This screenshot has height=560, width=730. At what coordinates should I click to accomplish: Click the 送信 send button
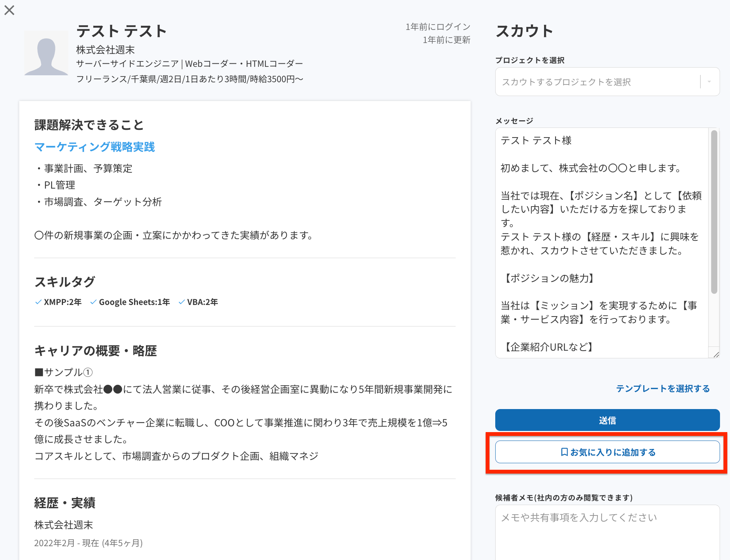tap(607, 420)
